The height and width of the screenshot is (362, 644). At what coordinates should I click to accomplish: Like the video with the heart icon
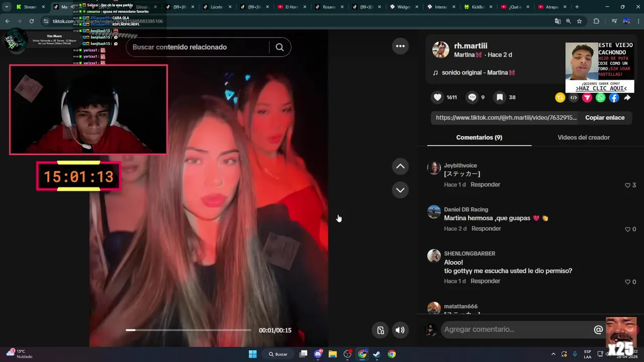coord(438,98)
